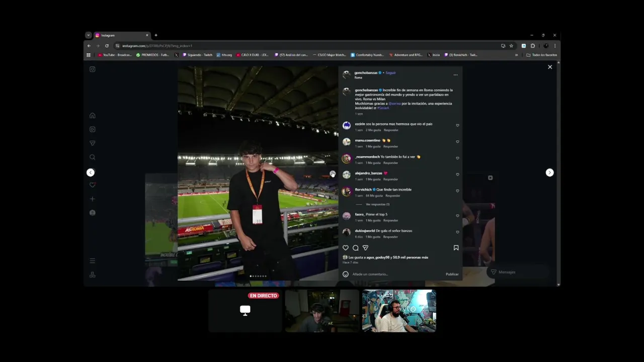Save the post with the bookmark icon
Viewport: 644px width, 362px height.
click(456, 248)
